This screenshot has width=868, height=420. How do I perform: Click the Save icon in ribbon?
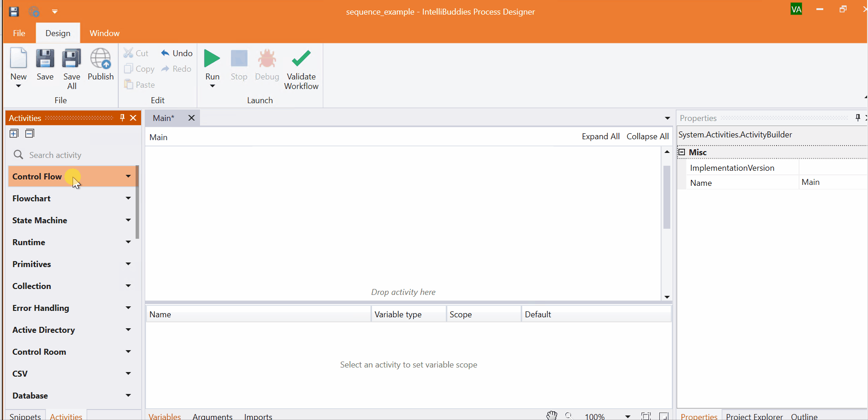pyautogui.click(x=45, y=58)
